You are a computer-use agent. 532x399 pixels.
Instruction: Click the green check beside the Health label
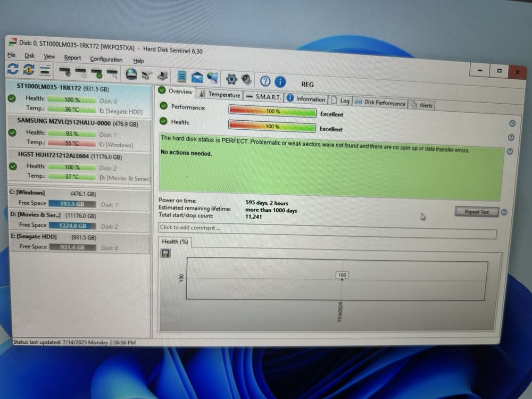coord(163,121)
